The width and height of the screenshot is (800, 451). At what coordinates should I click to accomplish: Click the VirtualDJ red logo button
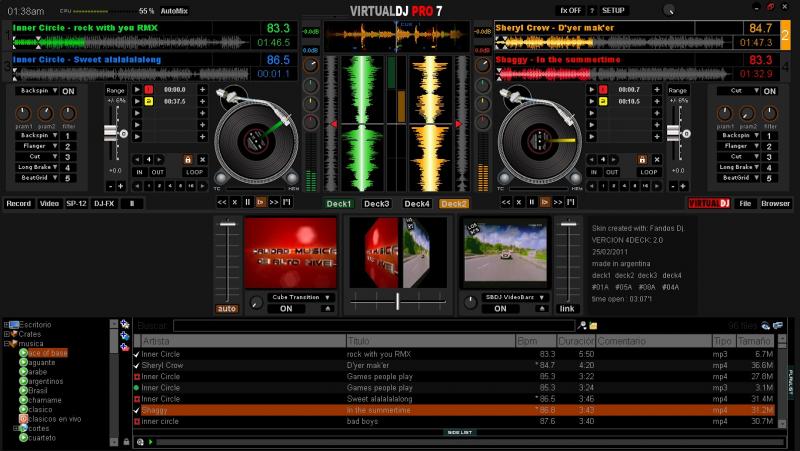(709, 203)
